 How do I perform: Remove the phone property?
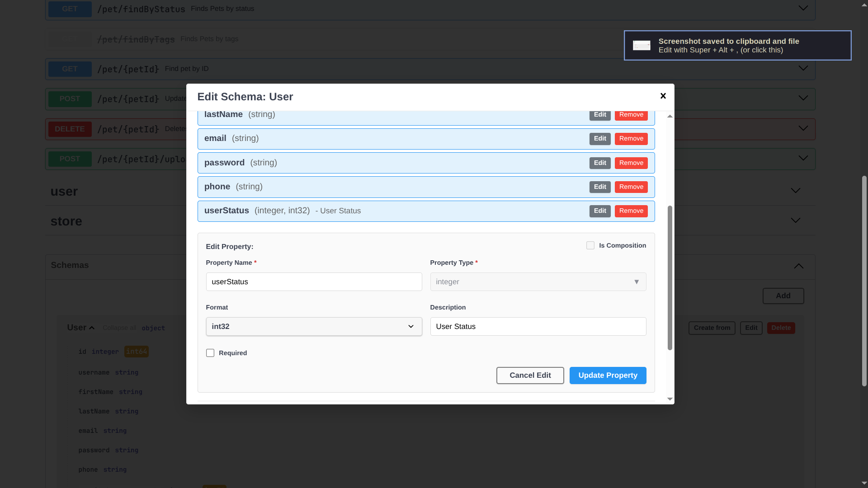tap(631, 187)
